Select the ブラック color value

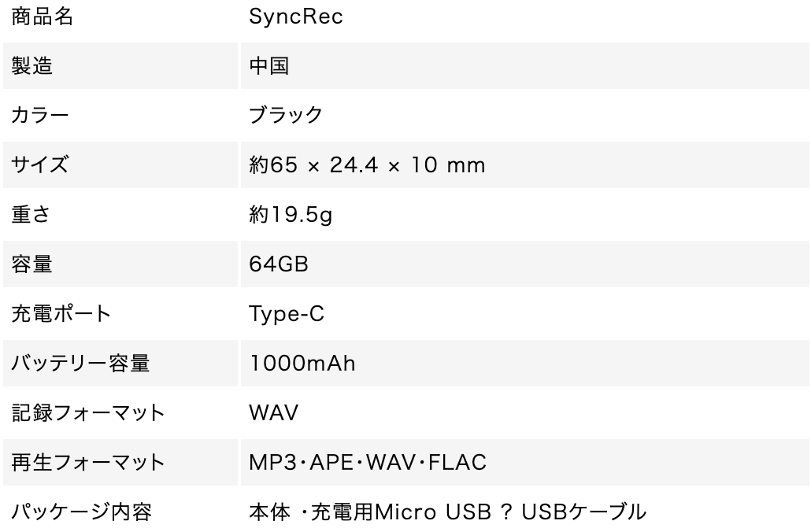pos(286,116)
